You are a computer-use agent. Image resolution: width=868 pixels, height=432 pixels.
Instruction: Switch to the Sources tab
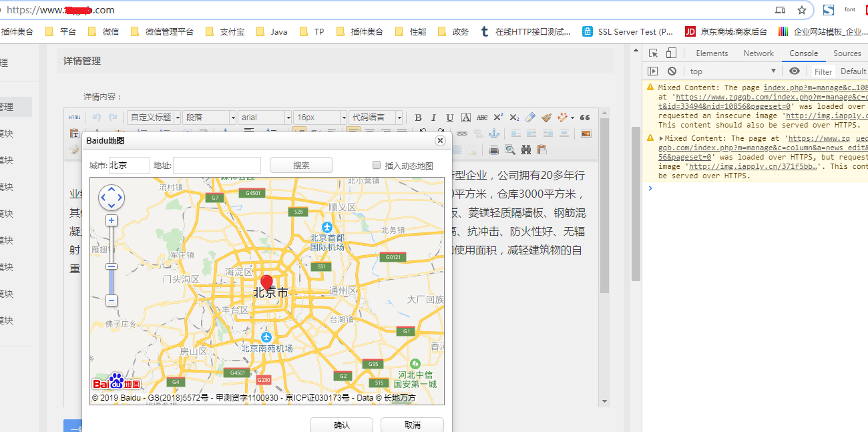coord(847,53)
